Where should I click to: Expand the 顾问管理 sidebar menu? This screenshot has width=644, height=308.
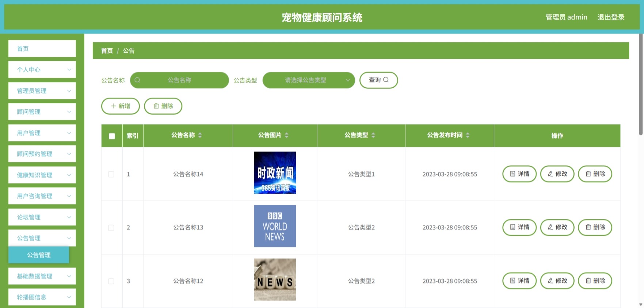42,112
